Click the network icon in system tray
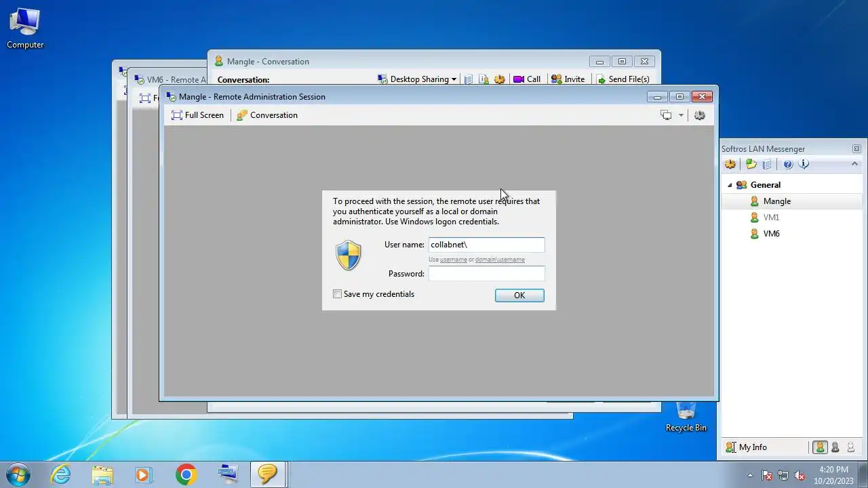The image size is (868, 488). tap(783, 475)
